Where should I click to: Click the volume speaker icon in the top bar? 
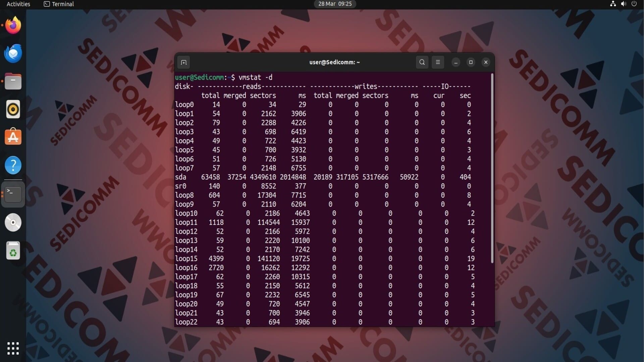pyautogui.click(x=624, y=4)
